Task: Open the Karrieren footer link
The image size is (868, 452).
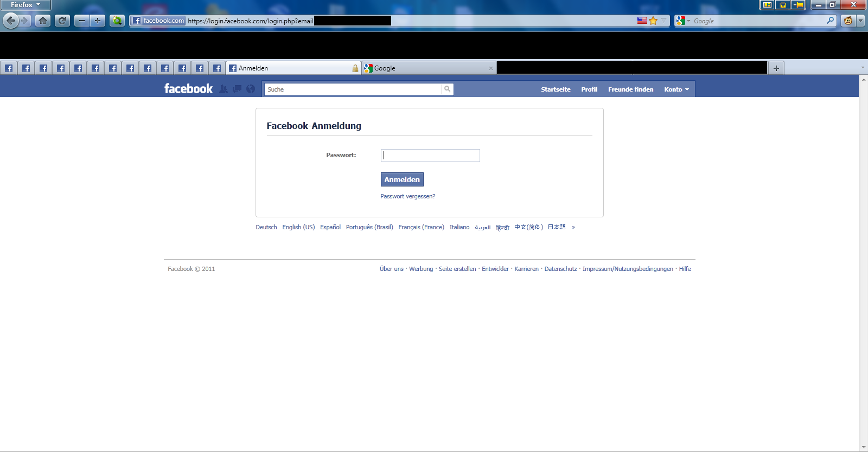Action: 527,269
